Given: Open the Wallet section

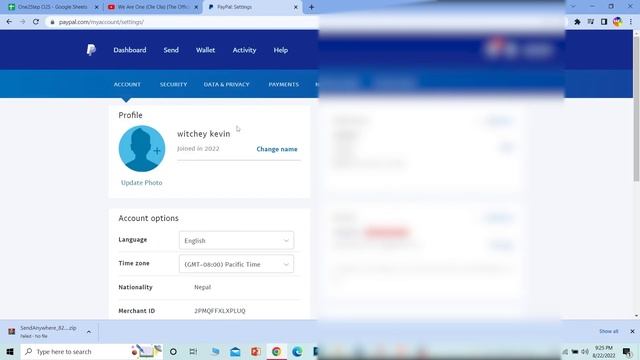Looking at the screenshot, I should [x=205, y=50].
